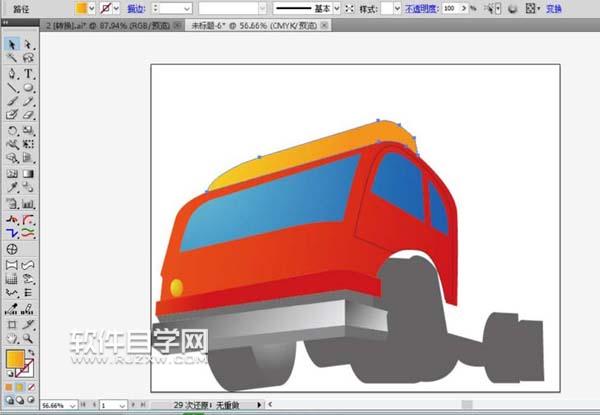Expand the opacity slider arrow
The image size is (600, 415).
[x=464, y=8]
